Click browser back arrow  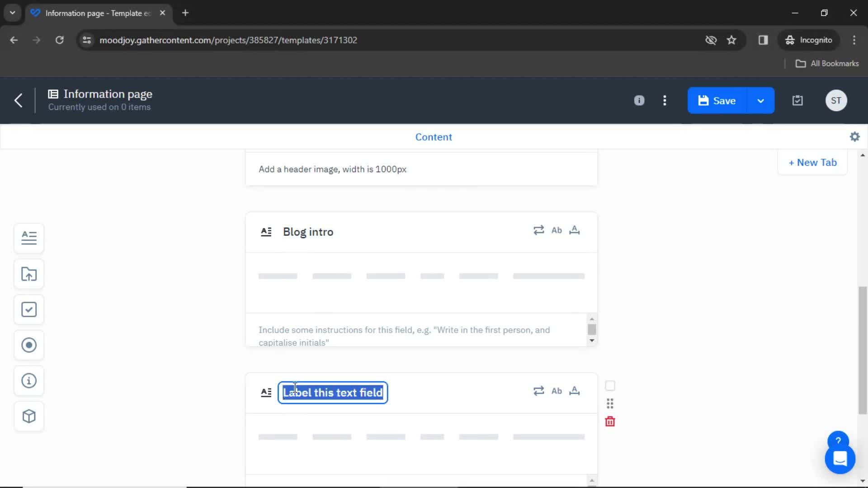tap(14, 40)
